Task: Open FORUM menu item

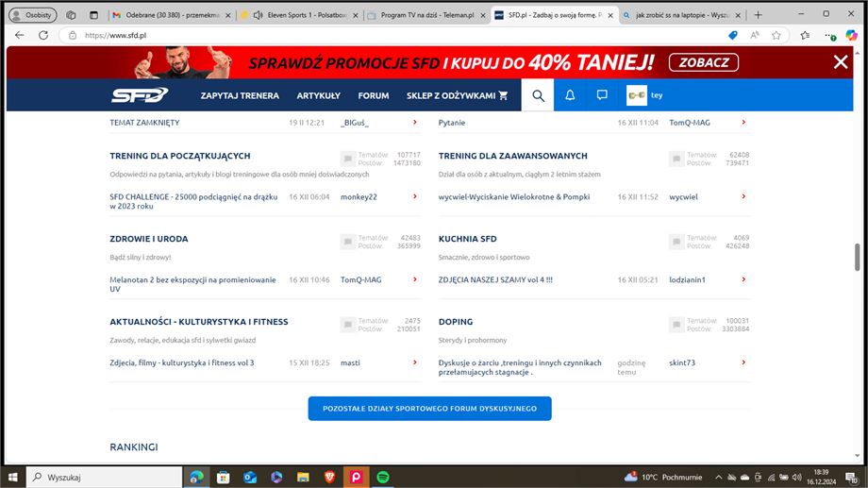Action: click(373, 96)
